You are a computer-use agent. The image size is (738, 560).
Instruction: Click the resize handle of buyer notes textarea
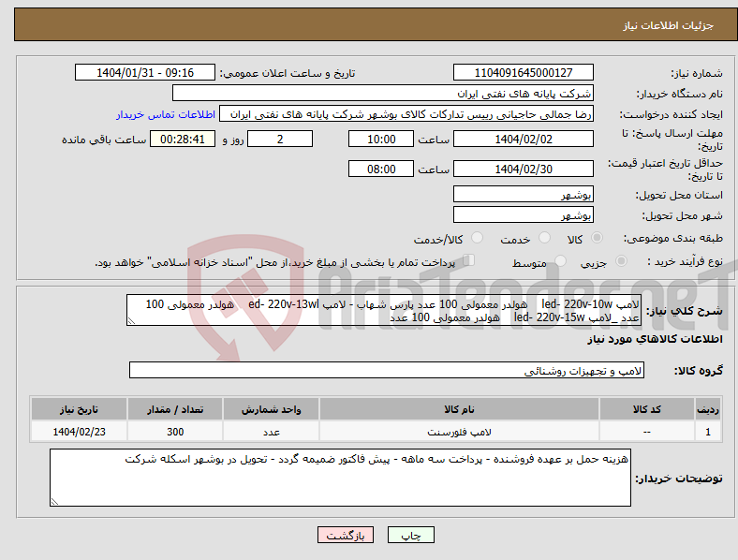point(54,502)
